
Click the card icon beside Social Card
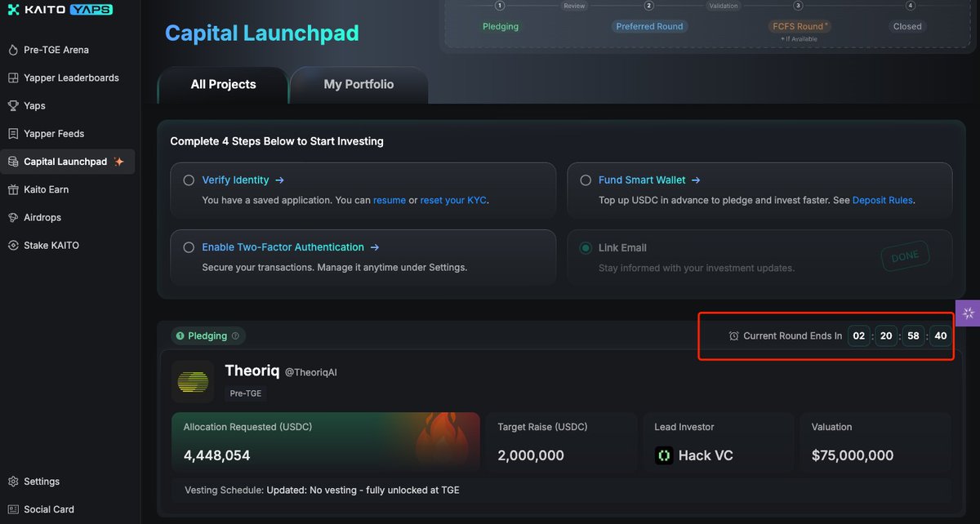click(12, 509)
